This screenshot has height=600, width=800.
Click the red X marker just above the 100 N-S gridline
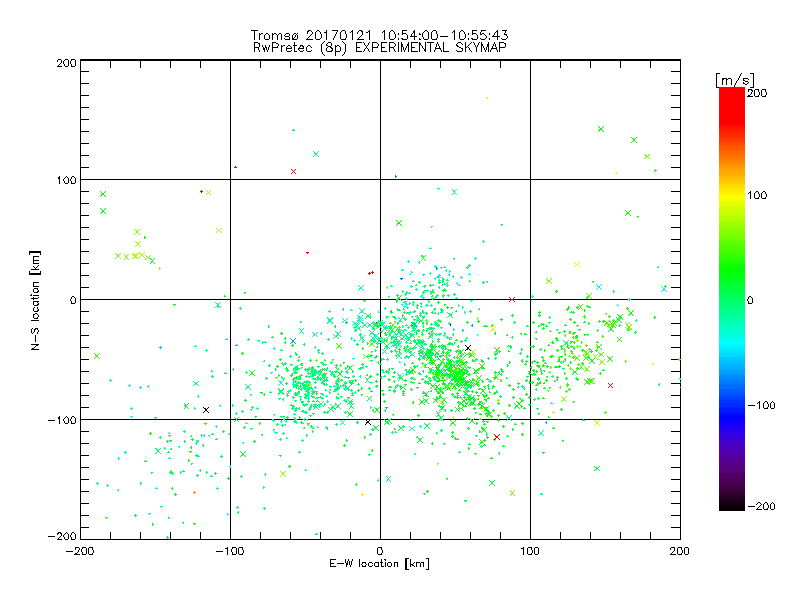(x=293, y=171)
